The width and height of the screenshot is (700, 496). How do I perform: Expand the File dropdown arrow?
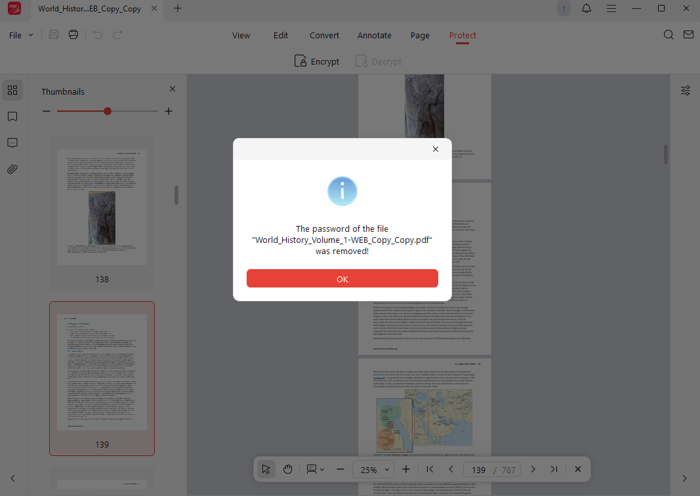point(31,35)
